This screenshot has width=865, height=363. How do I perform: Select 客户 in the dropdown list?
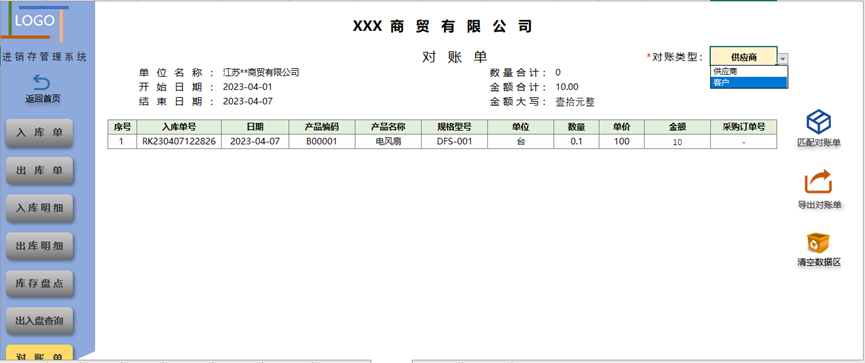coord(749,82)
